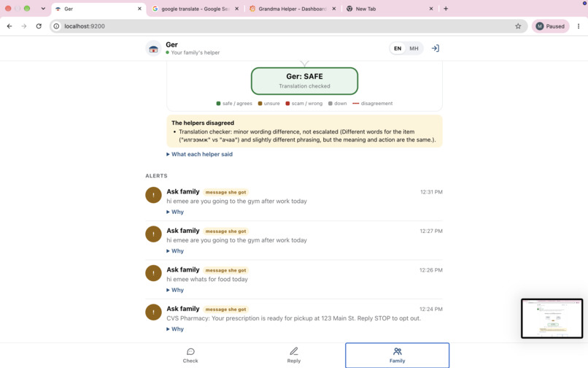Switch language to EN
Screen dimensions: 588x368
tap(398, 48)
